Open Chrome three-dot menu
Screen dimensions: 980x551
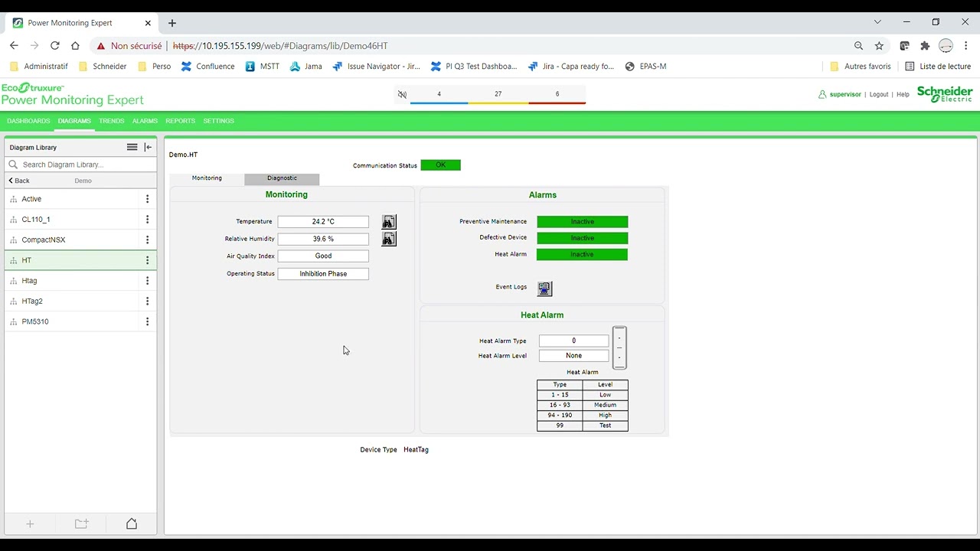tap(966, 46)
